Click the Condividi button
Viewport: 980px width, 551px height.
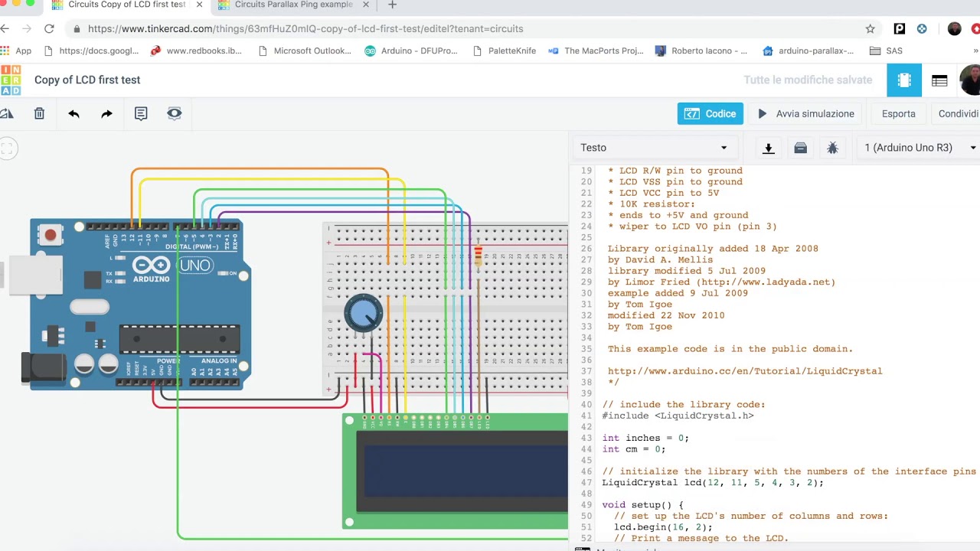coord(957,113)
